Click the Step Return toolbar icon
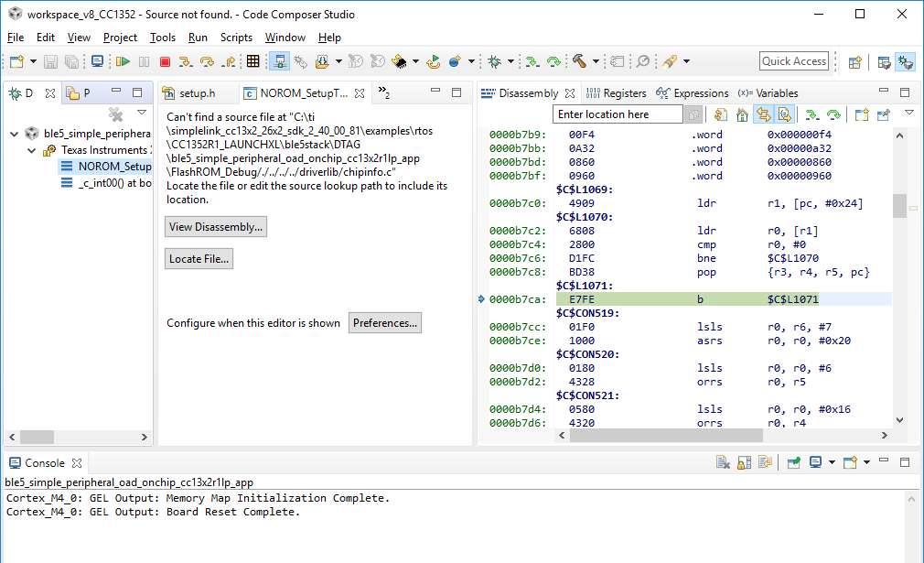The image size is (924, 563). 229,61
